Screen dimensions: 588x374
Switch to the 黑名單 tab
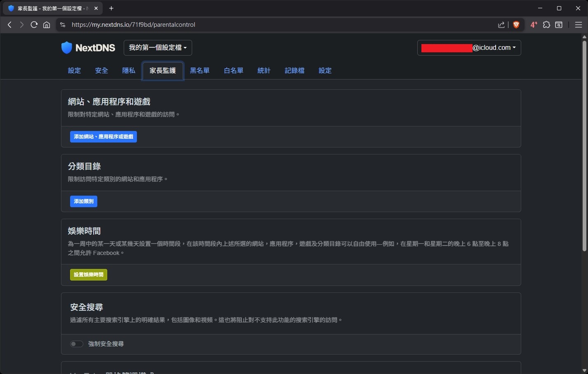[200, 70]
